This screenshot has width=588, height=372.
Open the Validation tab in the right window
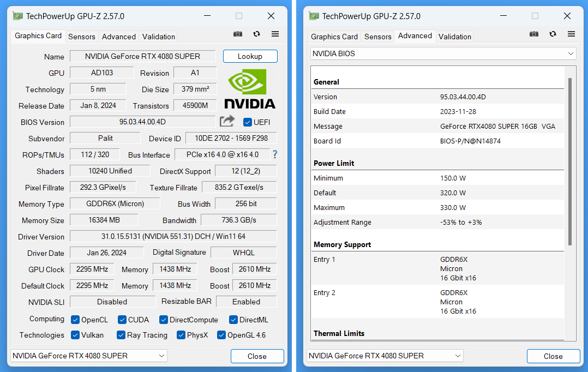pos(455,37)
